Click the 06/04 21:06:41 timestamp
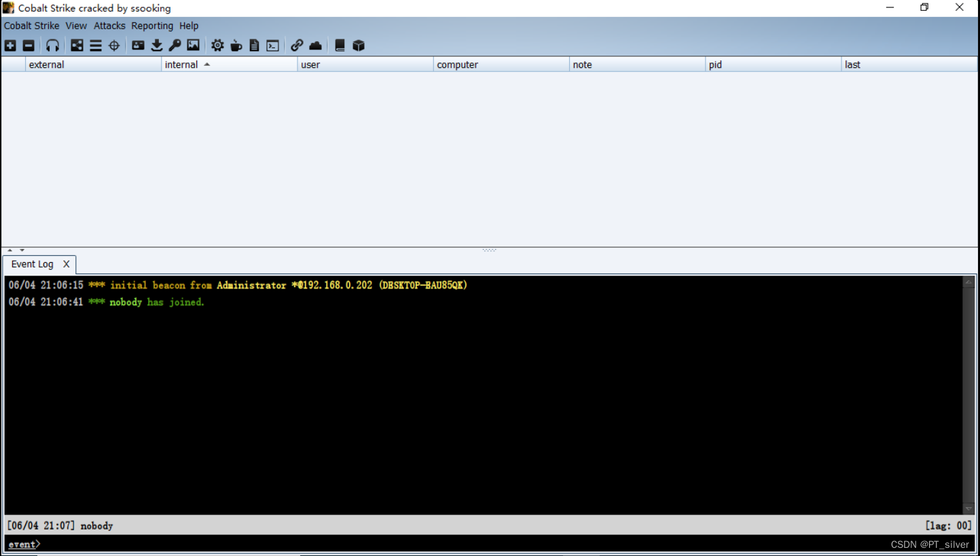980x556 pixels. click(46, 302)
